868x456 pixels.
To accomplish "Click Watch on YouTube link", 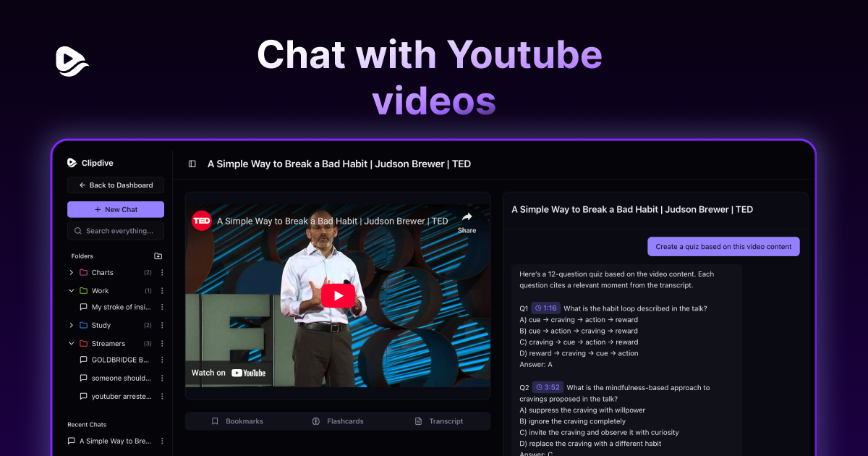I will tap(229, 373).
